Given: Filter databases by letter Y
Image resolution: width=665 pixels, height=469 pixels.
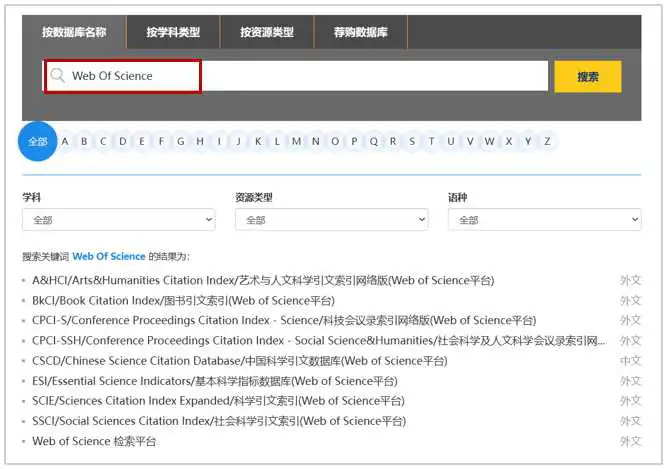Looking at the screenshot, I should (x=528, y=142).
